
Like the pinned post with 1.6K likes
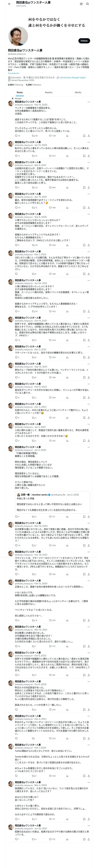[x=50, y=136]
